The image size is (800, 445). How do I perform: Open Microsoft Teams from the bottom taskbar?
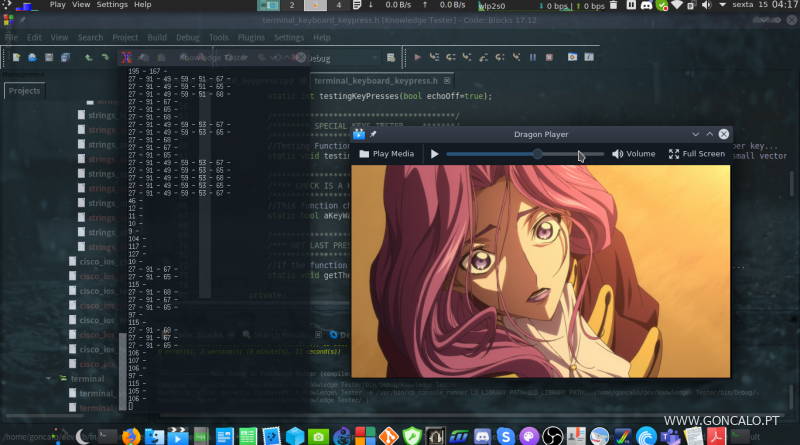(x=670, y=437)
